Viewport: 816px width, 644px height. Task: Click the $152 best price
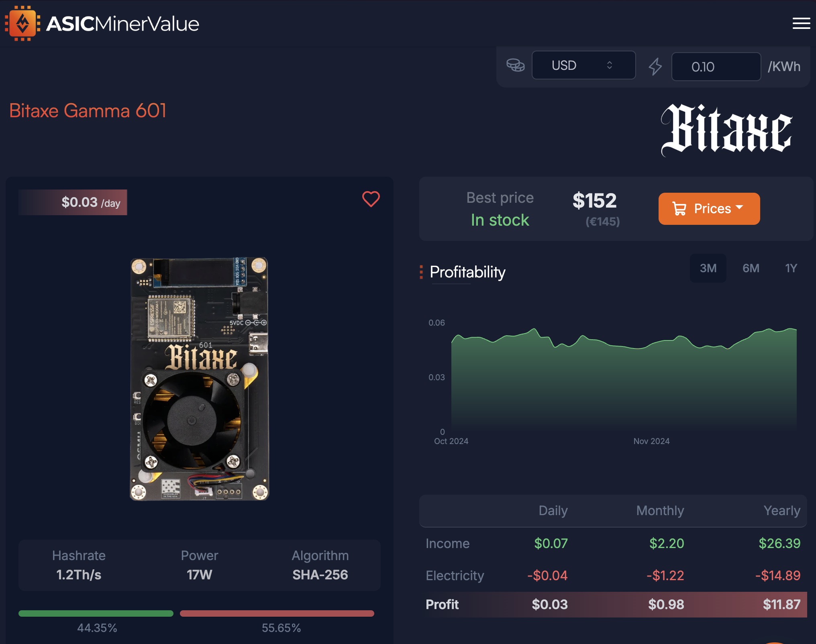pos(595,200)
